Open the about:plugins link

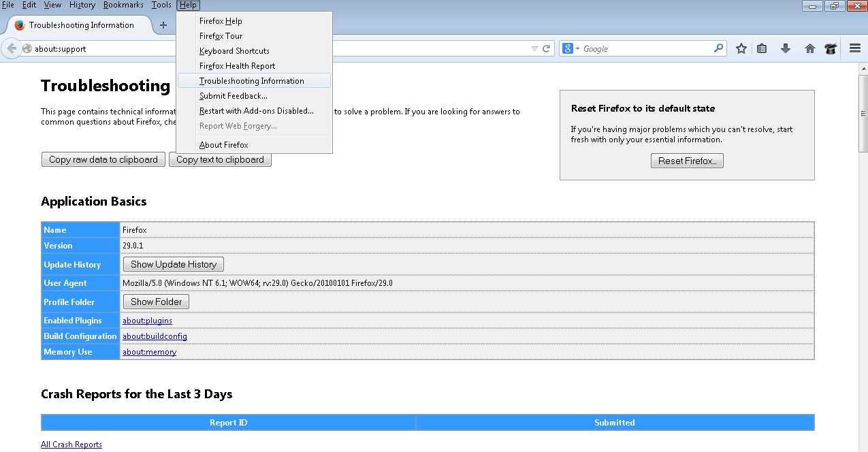(x=147, y=321)
